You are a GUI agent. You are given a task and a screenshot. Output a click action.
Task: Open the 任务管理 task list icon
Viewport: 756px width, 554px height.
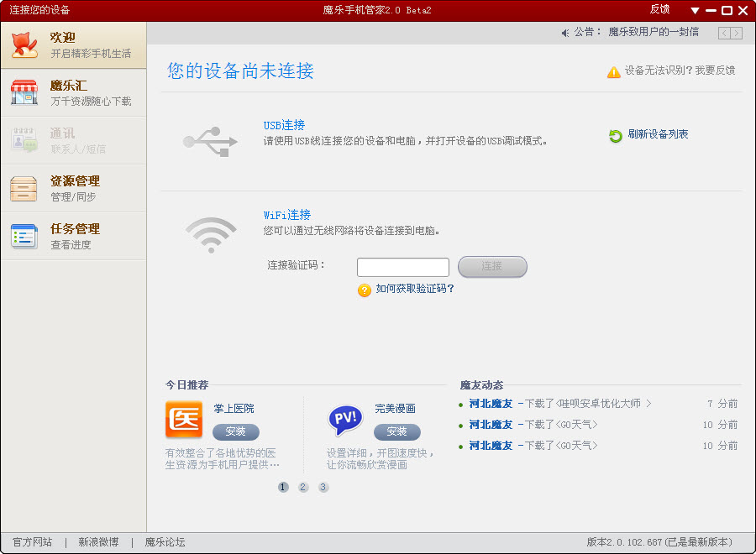point(24,236)
